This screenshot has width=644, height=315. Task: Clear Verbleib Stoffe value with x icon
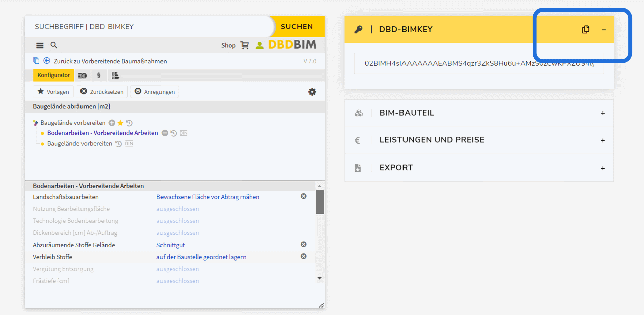point(304,256)
